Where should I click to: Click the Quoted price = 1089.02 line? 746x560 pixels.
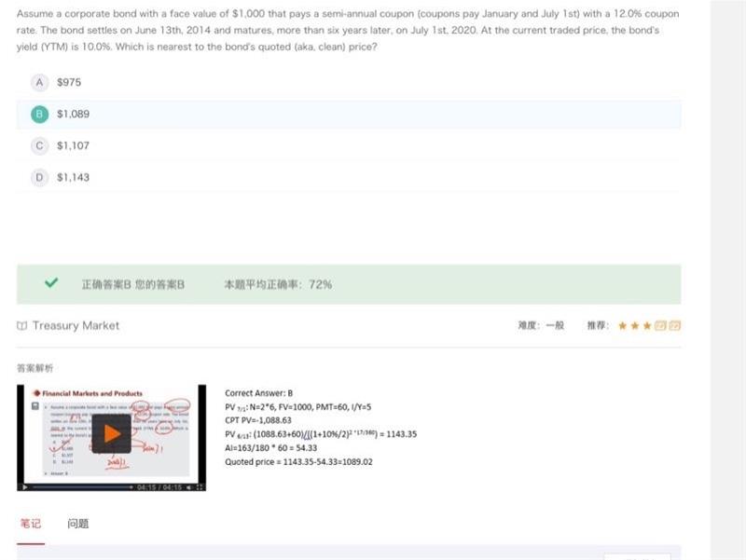[x=298, y=461]
